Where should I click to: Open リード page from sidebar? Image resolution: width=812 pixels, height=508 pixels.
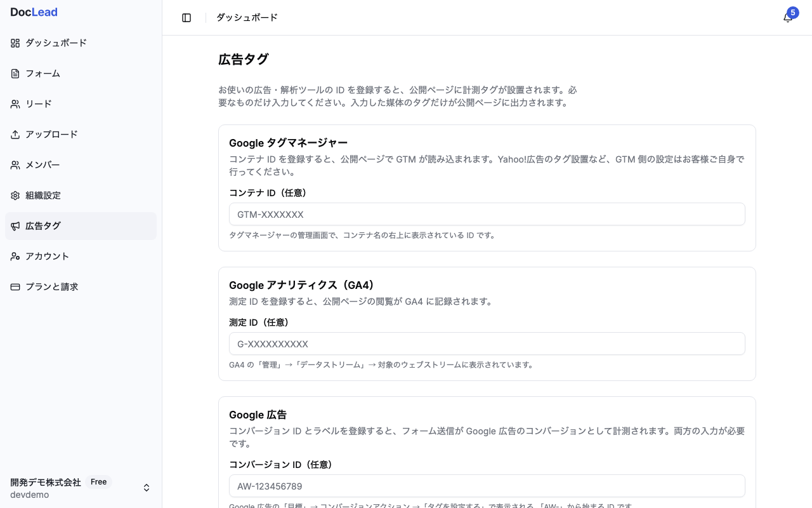point(81,104)
